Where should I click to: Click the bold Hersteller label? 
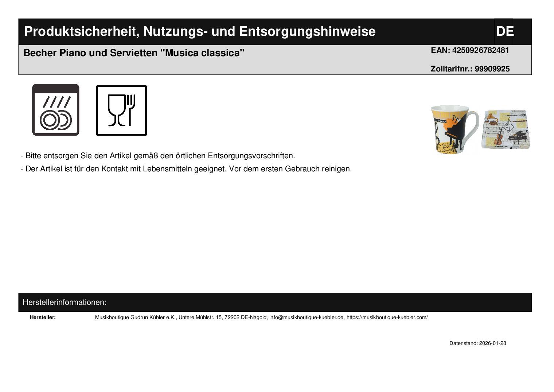tap(43, 317)
